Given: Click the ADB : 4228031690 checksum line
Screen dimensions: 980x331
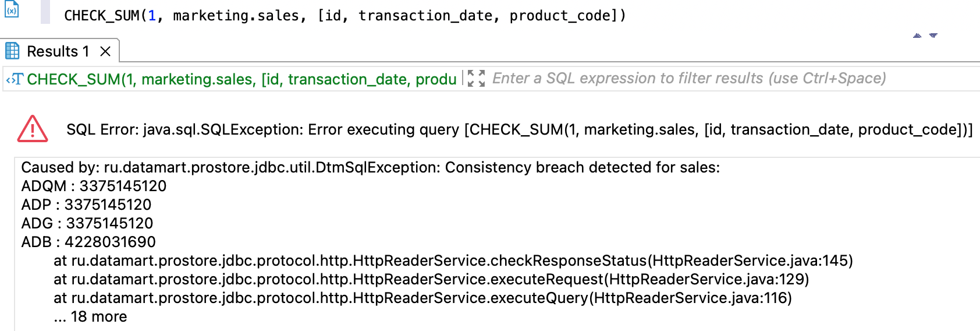Looking at the screenshot, I should (88, 242).
